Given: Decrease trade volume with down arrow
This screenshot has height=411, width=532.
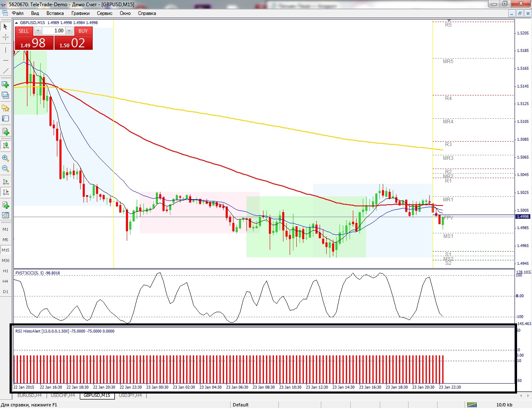Looking at the screenshot, I should (38, 31).
